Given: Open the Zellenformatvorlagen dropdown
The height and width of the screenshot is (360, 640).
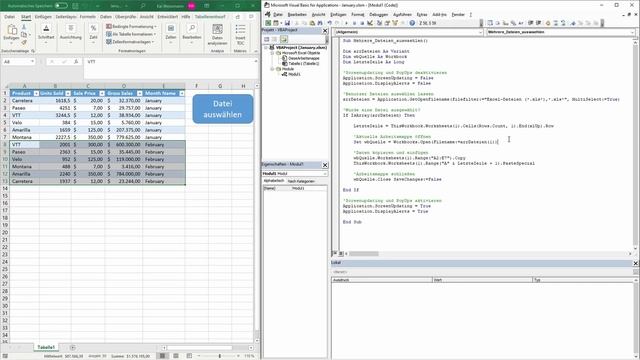Looking at the screenshot, I should pyautogui.click(x=130, y=42).
